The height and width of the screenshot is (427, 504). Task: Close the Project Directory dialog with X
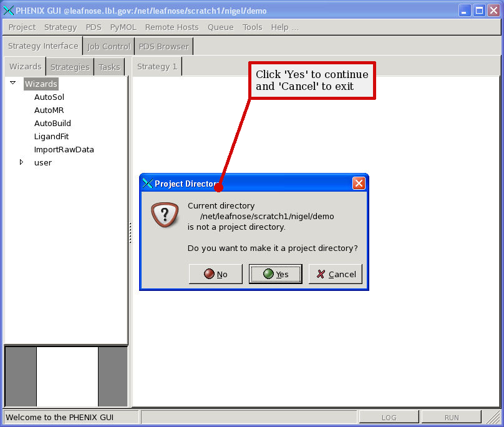point(359,184)
